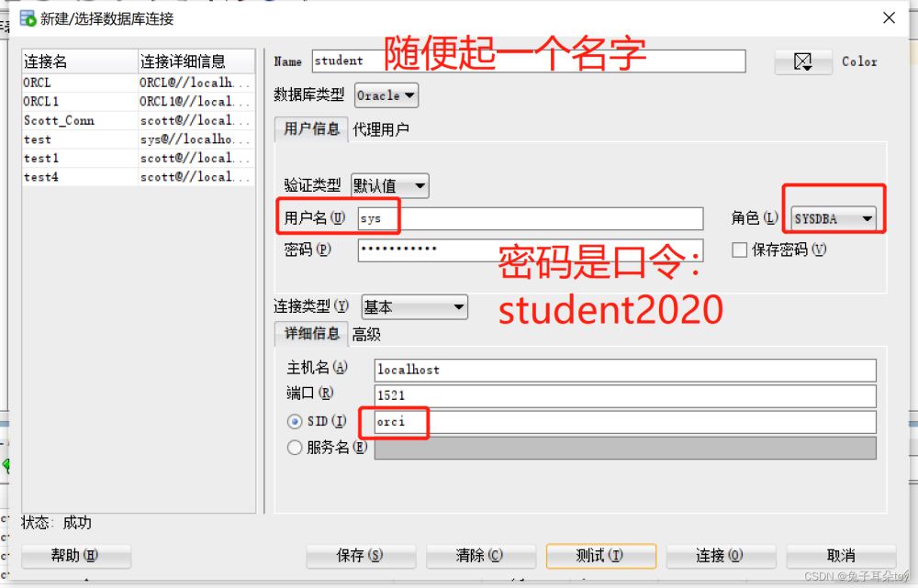Viewport: 918px width, 588px height.
Task: Click the sys@//localho... details cell
Action: point(196,139)
